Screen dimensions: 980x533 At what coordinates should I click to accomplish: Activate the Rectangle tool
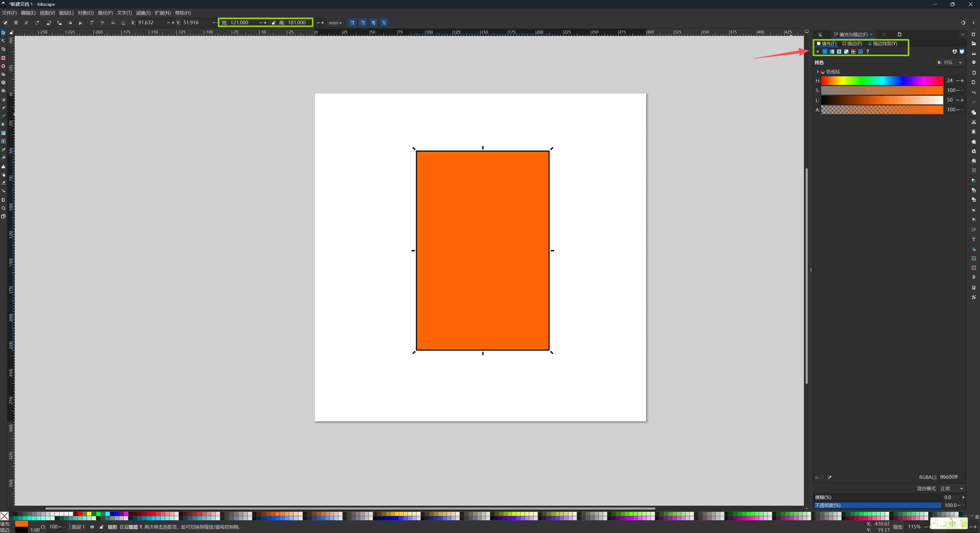tap(3, 58)
